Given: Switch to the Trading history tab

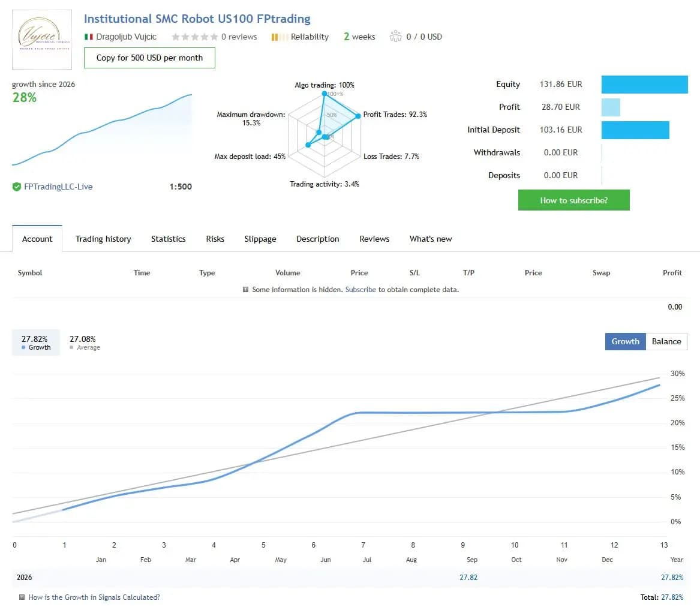Looking at the screenshot, I should coord(103,239).
